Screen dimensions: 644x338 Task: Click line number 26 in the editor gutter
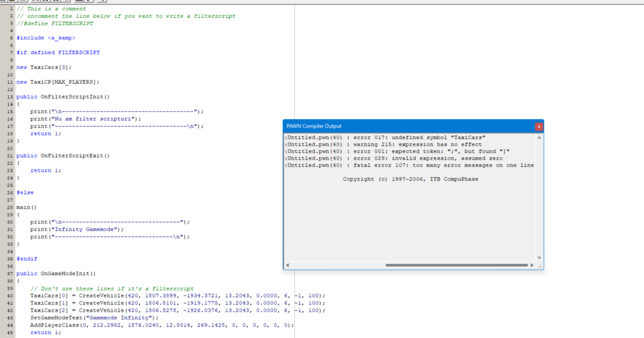pyautogui.click(x=10, y=192)
